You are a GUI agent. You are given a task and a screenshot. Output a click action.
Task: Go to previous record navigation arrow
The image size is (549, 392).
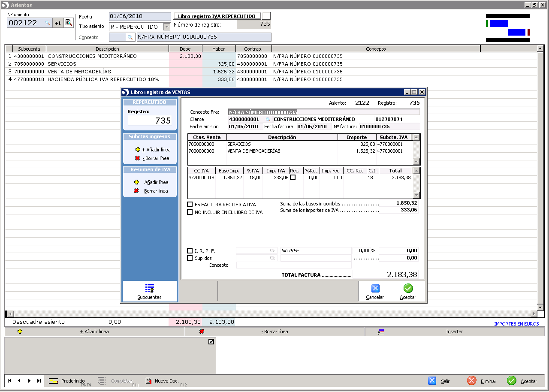tap(19, 380)
